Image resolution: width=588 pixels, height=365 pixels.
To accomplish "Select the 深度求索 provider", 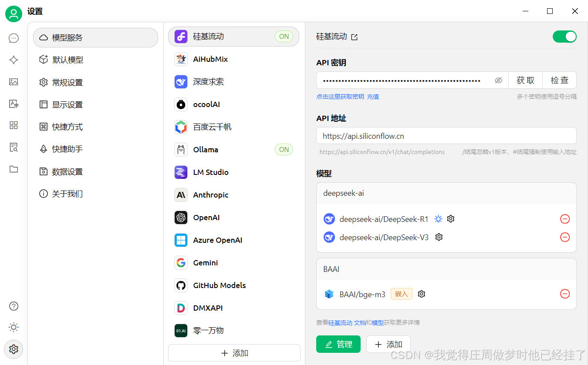I will point(234,82).
